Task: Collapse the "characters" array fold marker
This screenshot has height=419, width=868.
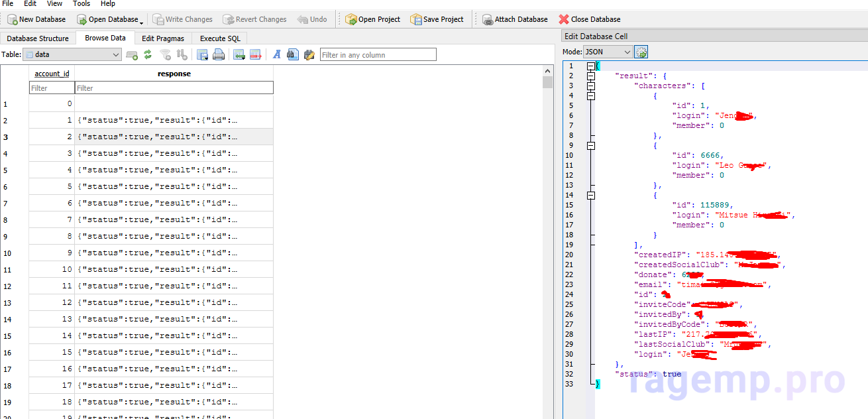Action: tap(590, 86)
